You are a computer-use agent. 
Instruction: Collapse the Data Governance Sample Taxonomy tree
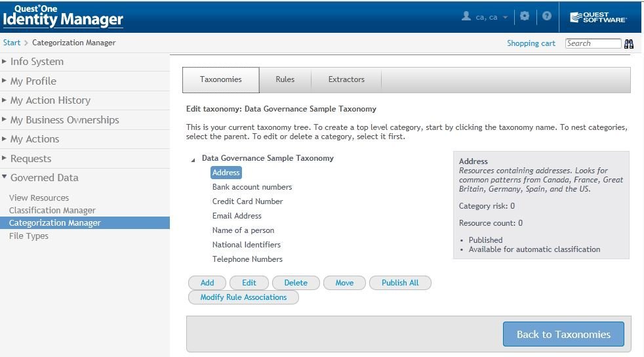193,159
